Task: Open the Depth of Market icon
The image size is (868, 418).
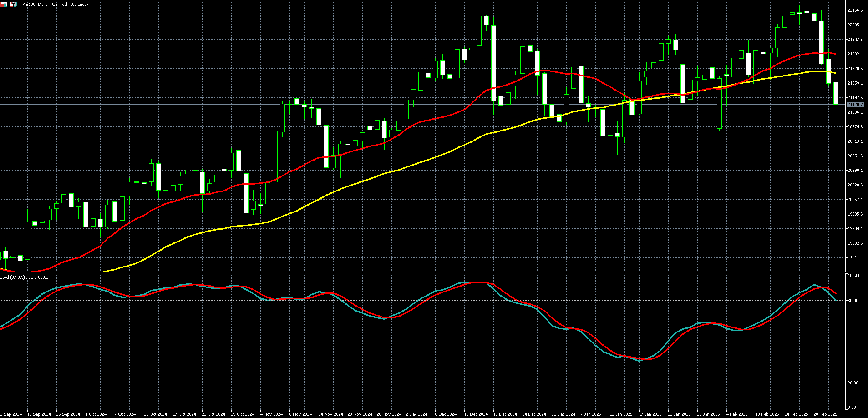Action: (14, 4)
